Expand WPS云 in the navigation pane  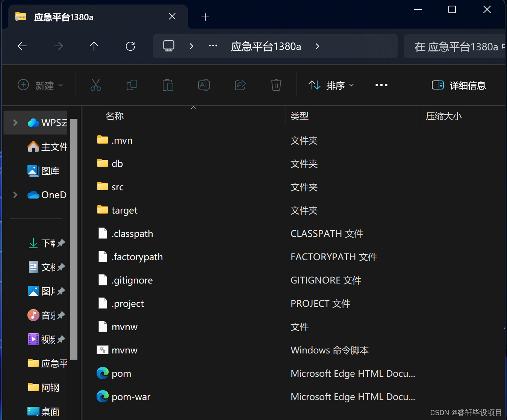point(15,122)
